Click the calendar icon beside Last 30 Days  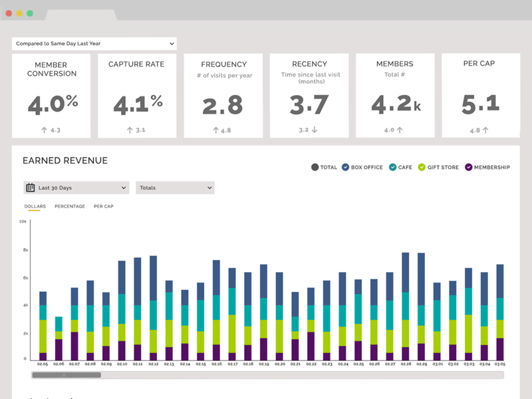30,188
